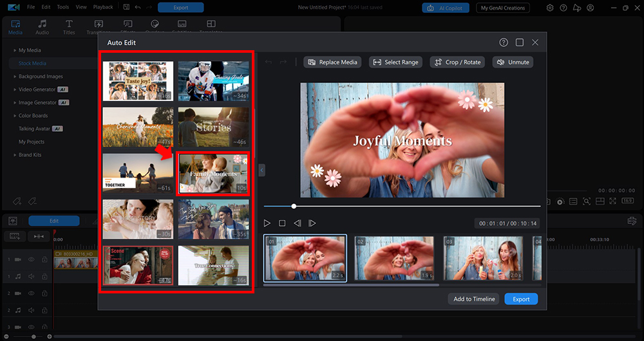This screenshot has width=644, height=341.
Task: Toggle visibility eye of video track 2
Action: point(31,293)
